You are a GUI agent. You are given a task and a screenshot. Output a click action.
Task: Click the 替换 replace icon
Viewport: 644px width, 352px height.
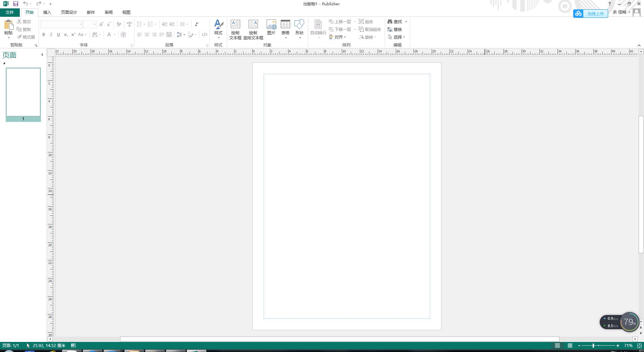[394, 29]
